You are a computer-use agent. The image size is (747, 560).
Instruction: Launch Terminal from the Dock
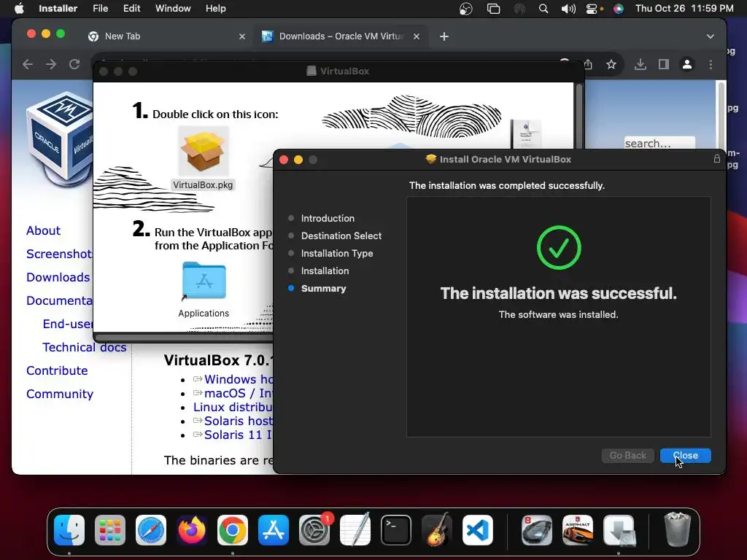[x=396, y=530]
